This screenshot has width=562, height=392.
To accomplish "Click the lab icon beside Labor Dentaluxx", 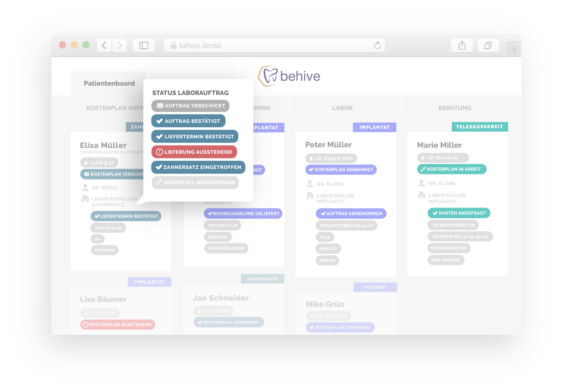I will click(85, 199).
